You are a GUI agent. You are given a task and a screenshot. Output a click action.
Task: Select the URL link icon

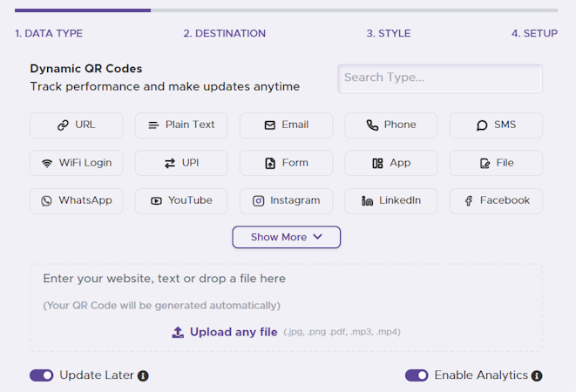tap(63, 125)
